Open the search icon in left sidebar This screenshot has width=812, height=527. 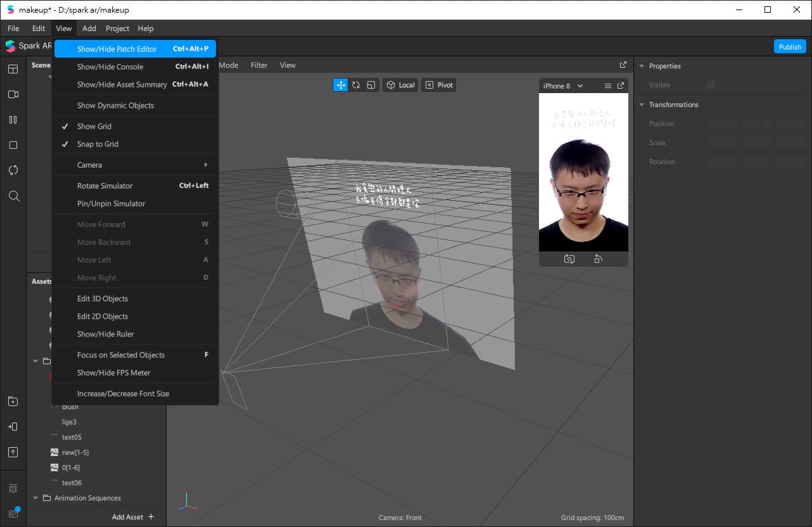pos(13,196)
